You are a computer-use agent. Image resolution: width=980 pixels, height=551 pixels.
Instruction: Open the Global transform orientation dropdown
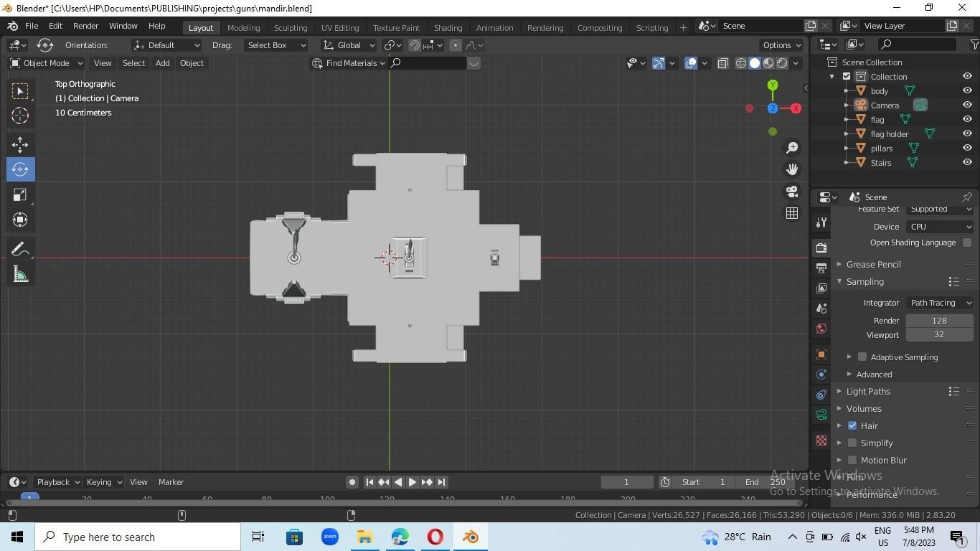pos(349,45)
